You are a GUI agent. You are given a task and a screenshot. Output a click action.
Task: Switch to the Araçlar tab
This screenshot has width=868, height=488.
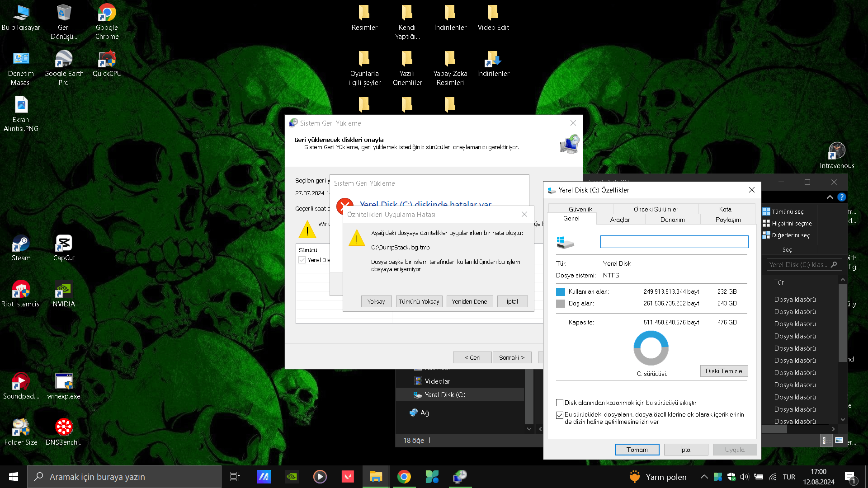[620, 220]
